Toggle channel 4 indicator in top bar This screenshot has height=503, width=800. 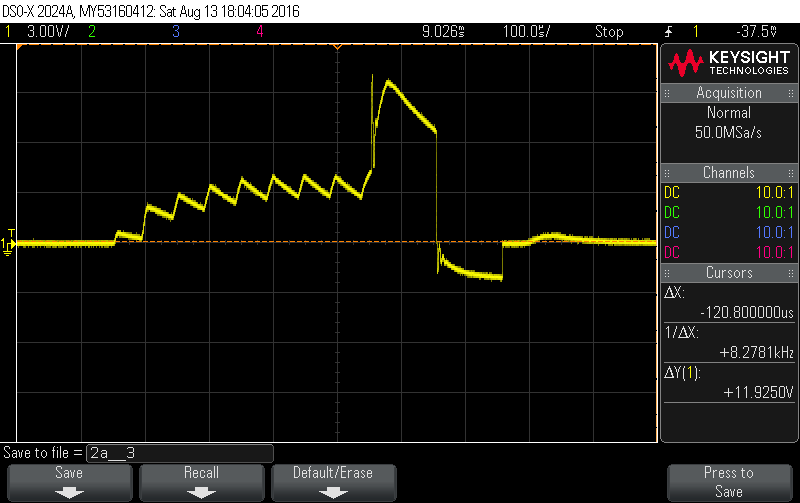click(x=259, y=31)
